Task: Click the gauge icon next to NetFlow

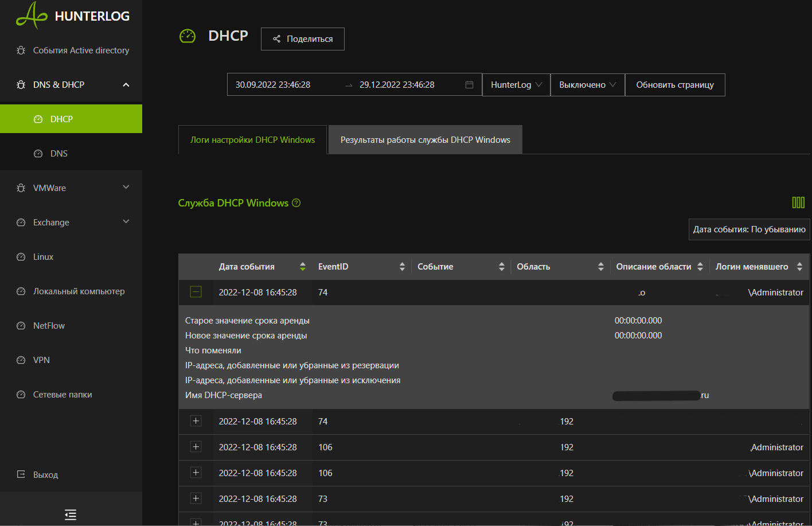Action: coord(21,326)
